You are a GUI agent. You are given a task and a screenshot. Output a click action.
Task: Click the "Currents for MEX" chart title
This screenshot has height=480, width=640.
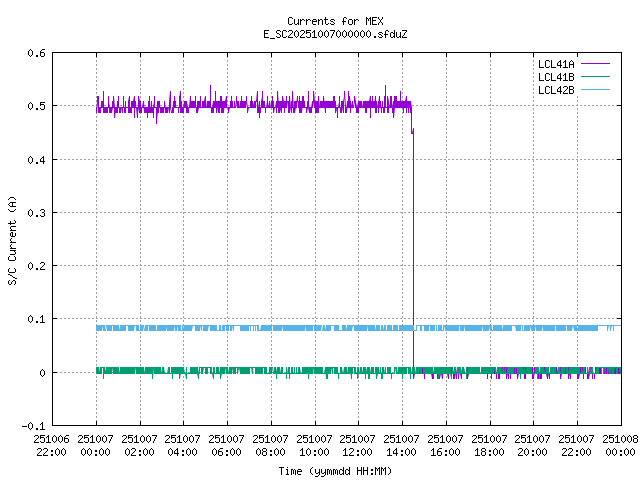319,21
